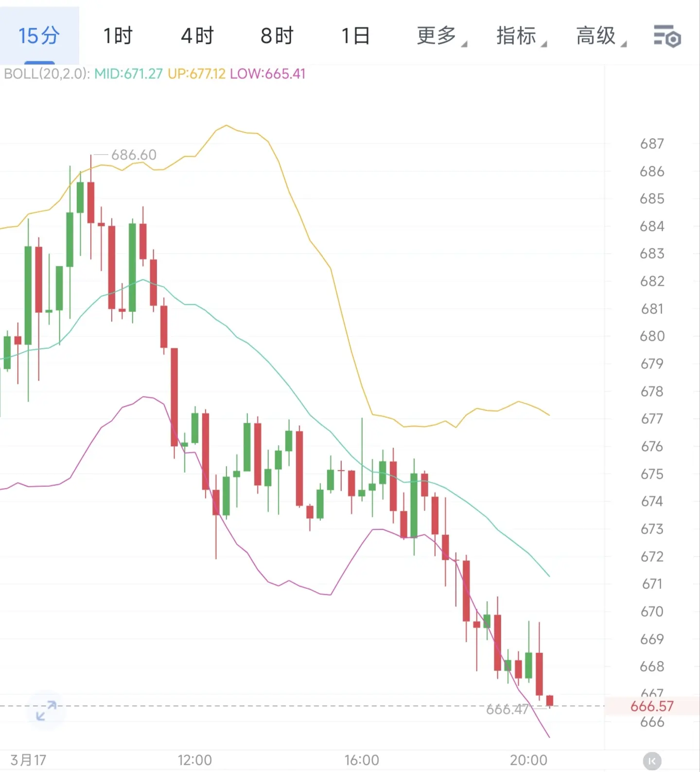
Task: Click the LOW:665.41 value
Action: click(268, 74)
